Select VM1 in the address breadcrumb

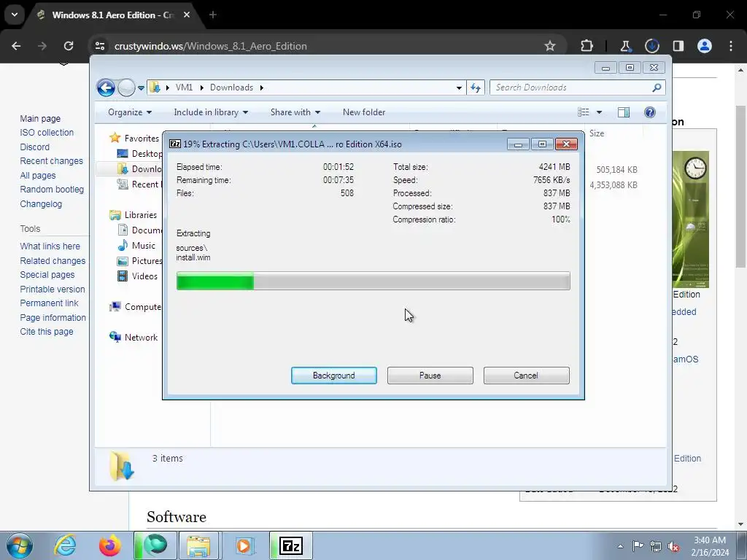click(x=184, y=87)
